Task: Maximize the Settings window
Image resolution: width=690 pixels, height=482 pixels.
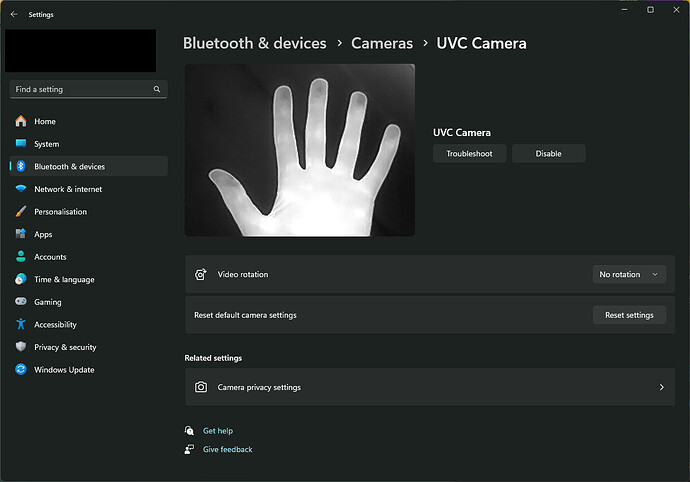Action: coord(650,10)
